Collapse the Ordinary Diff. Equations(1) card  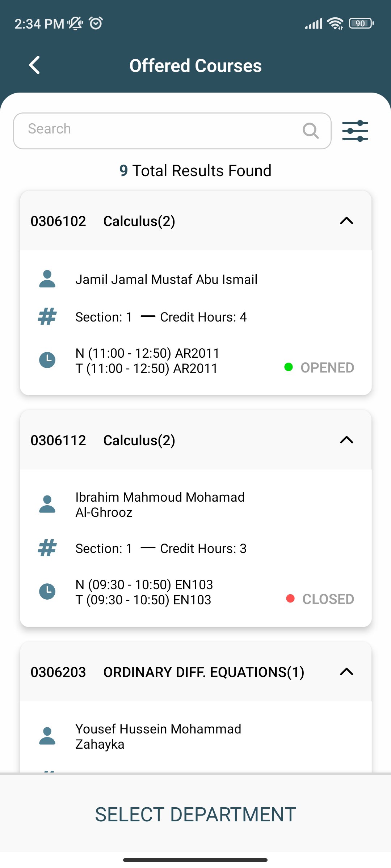click(x=346, y=672)
